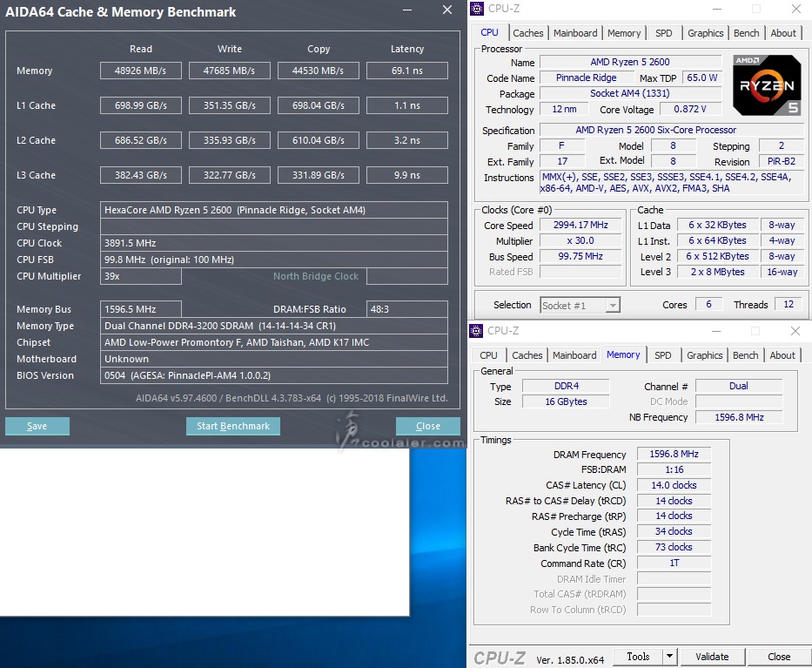Click the Memory Type DDR4-3200 field

click(274, 326)
